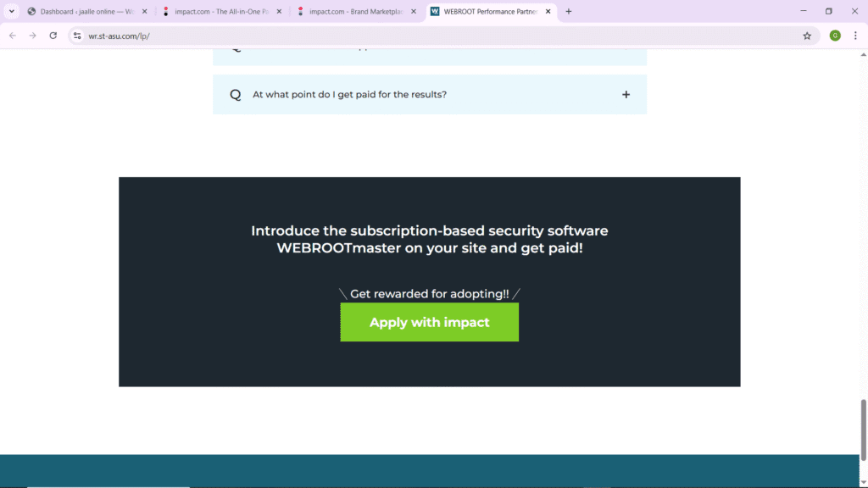868x488 pixels.
Task: Click the Apply with impact button
Action: tap(429, 322)
